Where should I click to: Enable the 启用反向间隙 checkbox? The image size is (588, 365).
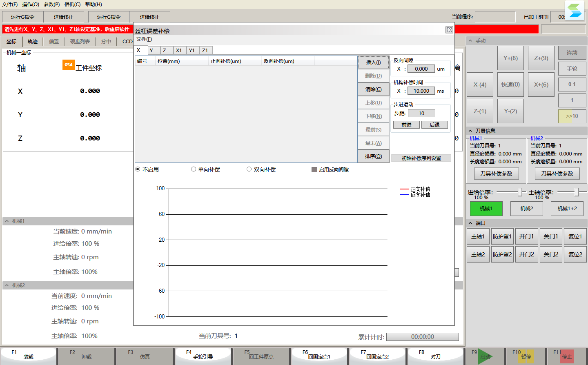tap(314, 169)
